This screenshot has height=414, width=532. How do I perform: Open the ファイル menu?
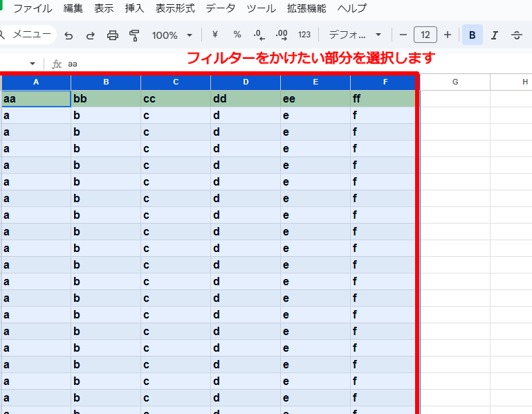click(33, 8)
